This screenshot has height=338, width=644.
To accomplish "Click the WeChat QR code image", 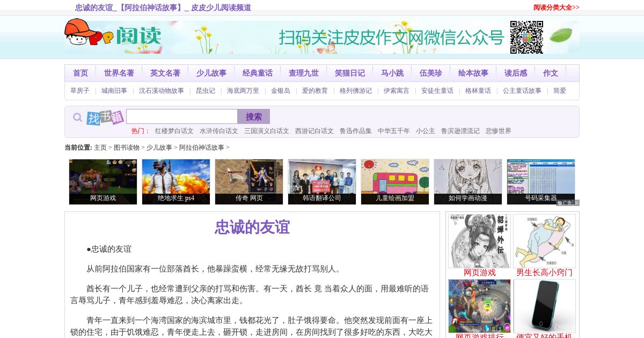I will (x=526, y=37).
